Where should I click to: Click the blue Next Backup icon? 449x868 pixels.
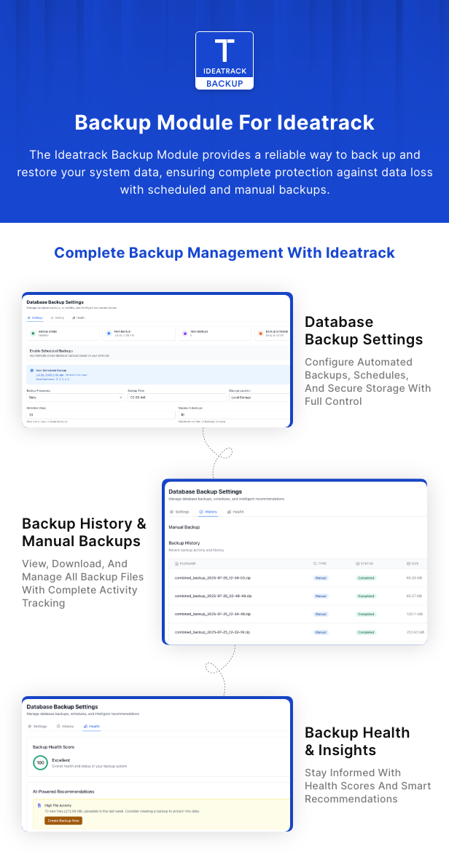(x=109, y=334)
